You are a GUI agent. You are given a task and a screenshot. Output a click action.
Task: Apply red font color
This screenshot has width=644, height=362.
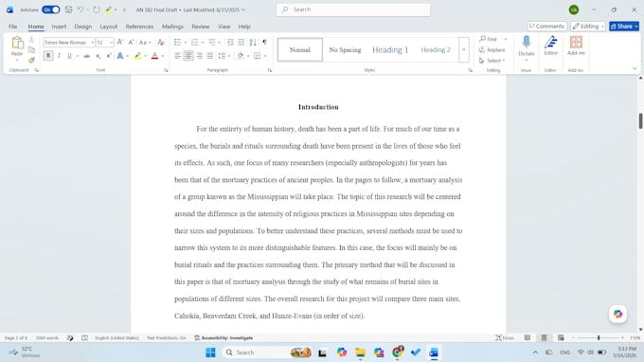pos(154,56)
